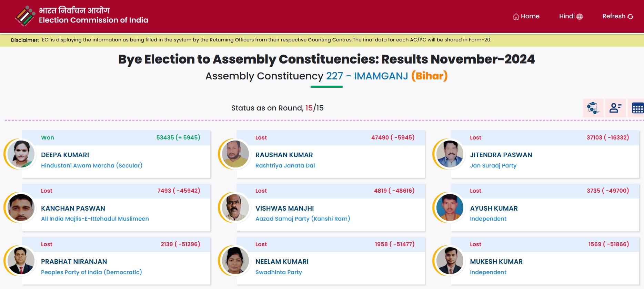644x289 pixels.
Task: Click the round-wise results clipboard icon
Action: pyautogui.click(x=593, y=108)
